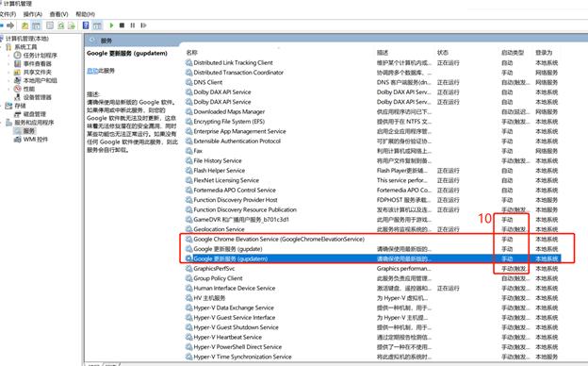
Task: Select 磁盘管理 in the tree
Action: 35,114
